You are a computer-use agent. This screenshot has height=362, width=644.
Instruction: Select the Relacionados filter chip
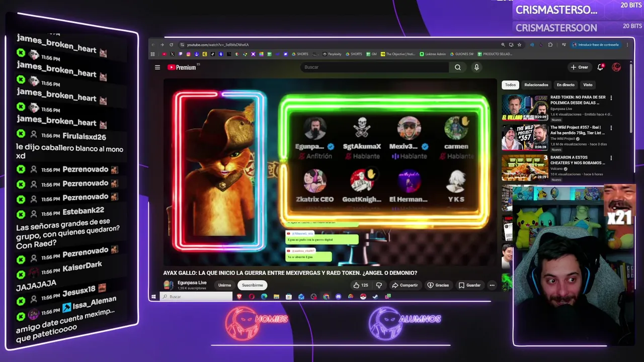point(536,85)
